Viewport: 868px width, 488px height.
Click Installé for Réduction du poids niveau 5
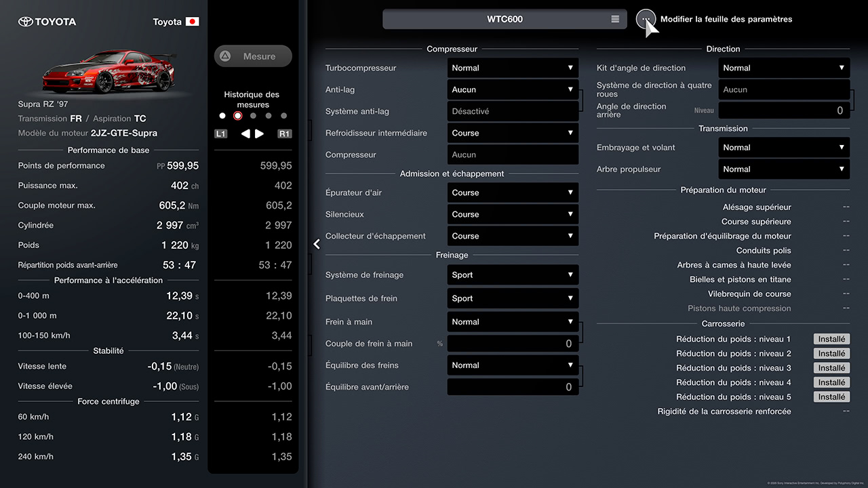(x=831, y=397)
